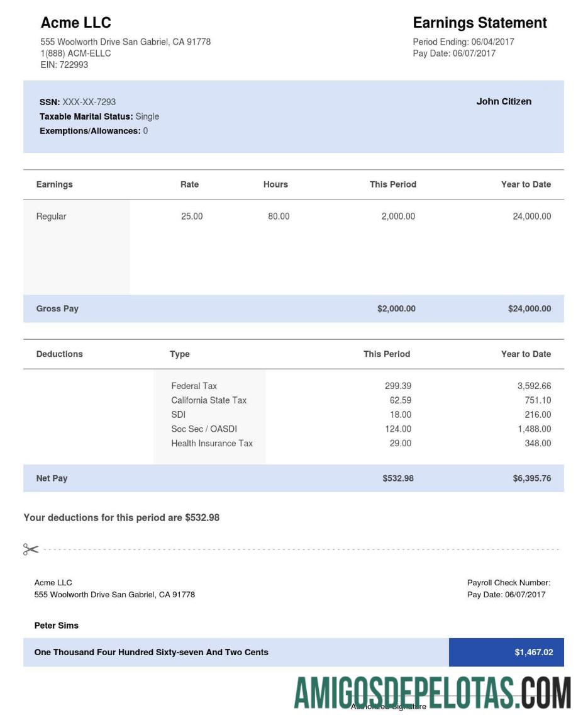Click the Rate column header
The width and height of the screenshot is (588, 725).
pos(189,184)
